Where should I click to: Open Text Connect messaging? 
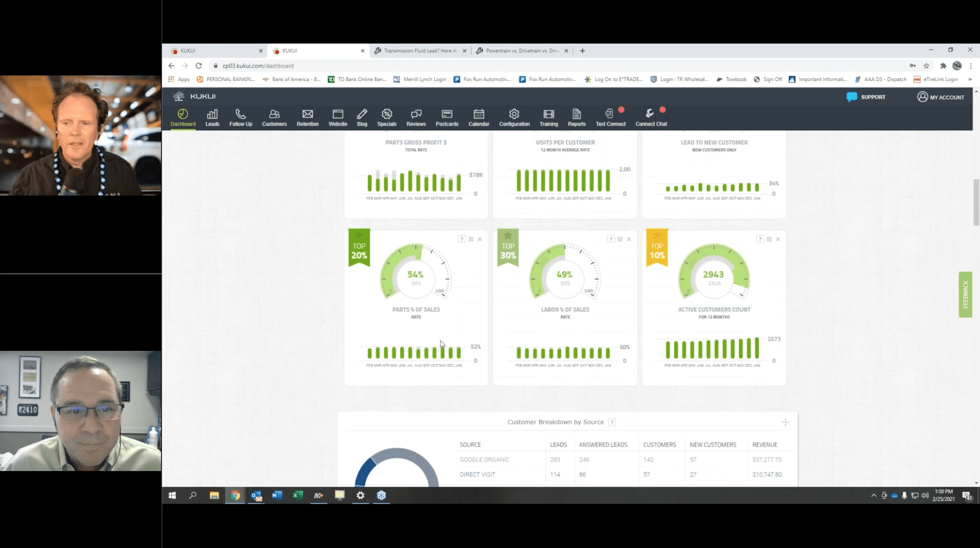point(611,118)
